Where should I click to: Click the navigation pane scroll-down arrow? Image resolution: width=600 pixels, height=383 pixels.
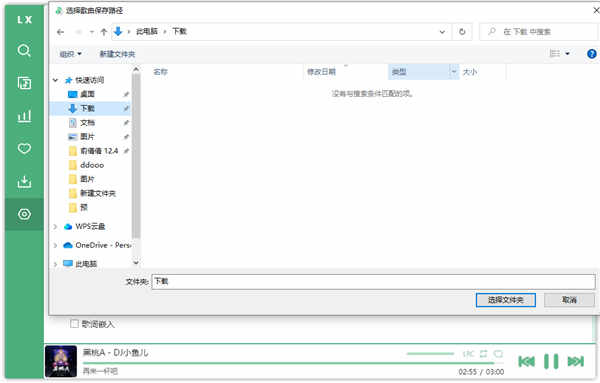[136, 263]
